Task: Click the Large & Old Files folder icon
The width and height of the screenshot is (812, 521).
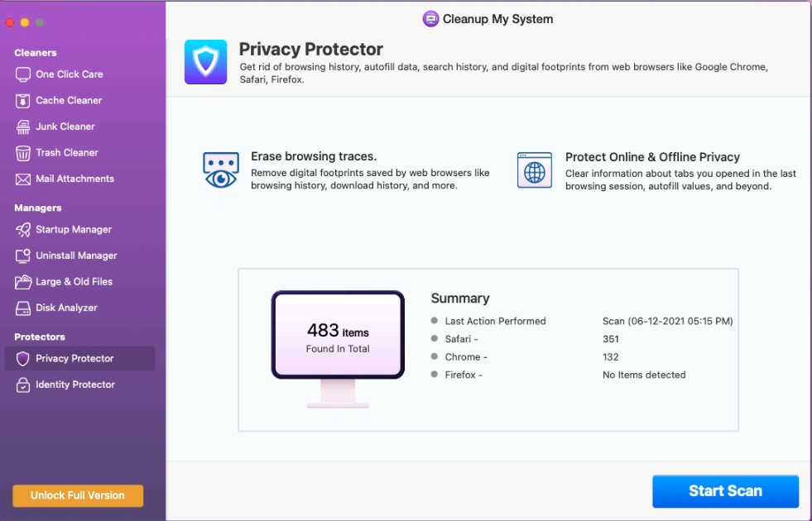Action: (23, 282)
